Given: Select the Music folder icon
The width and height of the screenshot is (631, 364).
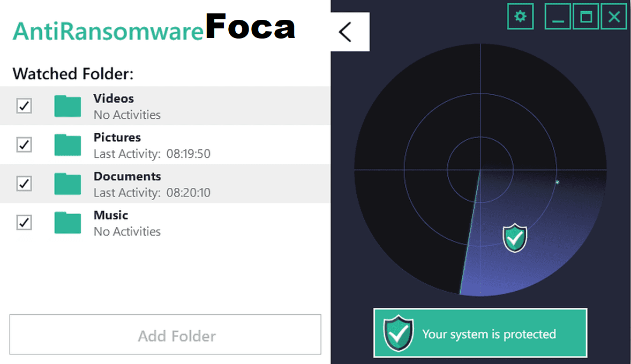Looking at the screenshot, I should tap(67, 223).
